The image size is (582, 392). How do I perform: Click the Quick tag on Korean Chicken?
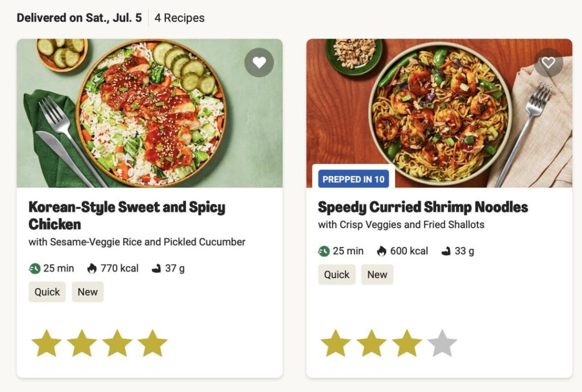click(x=47, y=292)
